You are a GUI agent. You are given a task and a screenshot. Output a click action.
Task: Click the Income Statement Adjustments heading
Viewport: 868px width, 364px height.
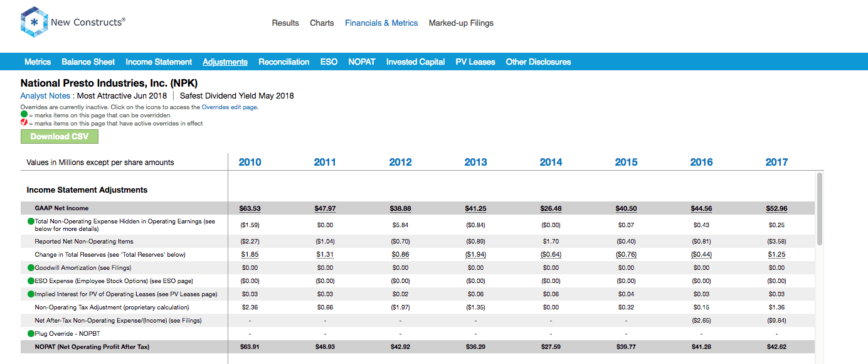(x=87, y=190)
